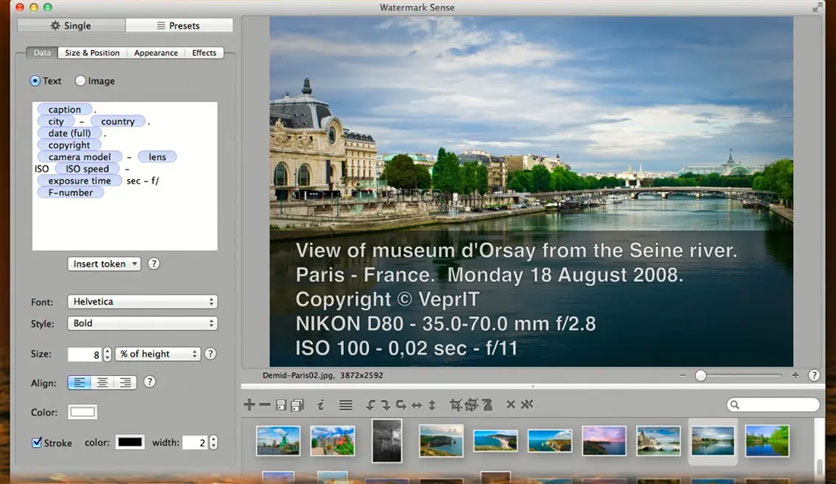Disable the Stroke checkbox

(37, 442)
